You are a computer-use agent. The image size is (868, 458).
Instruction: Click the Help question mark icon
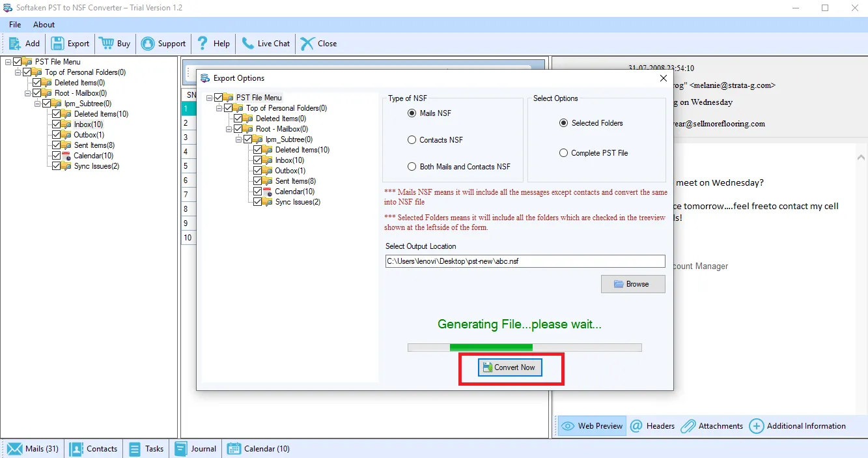pyautogui.click(x=203, y=44)
